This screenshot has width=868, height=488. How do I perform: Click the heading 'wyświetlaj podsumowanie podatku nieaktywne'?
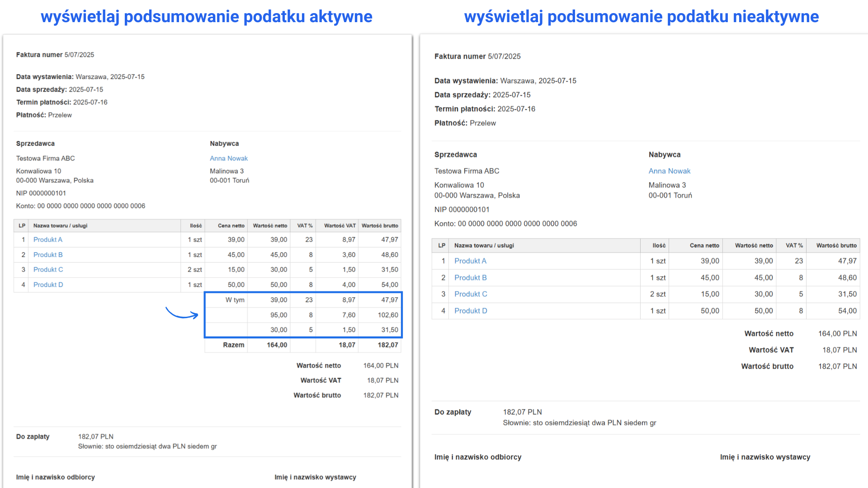642,16
